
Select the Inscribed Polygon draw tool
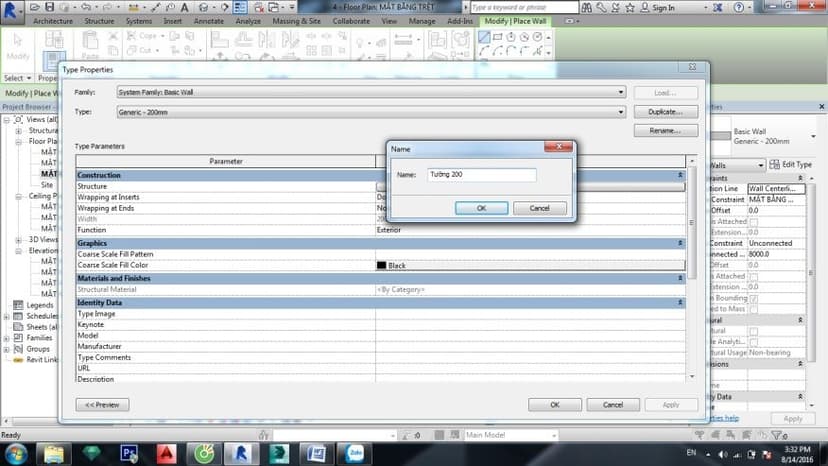[x=511, y=37]
